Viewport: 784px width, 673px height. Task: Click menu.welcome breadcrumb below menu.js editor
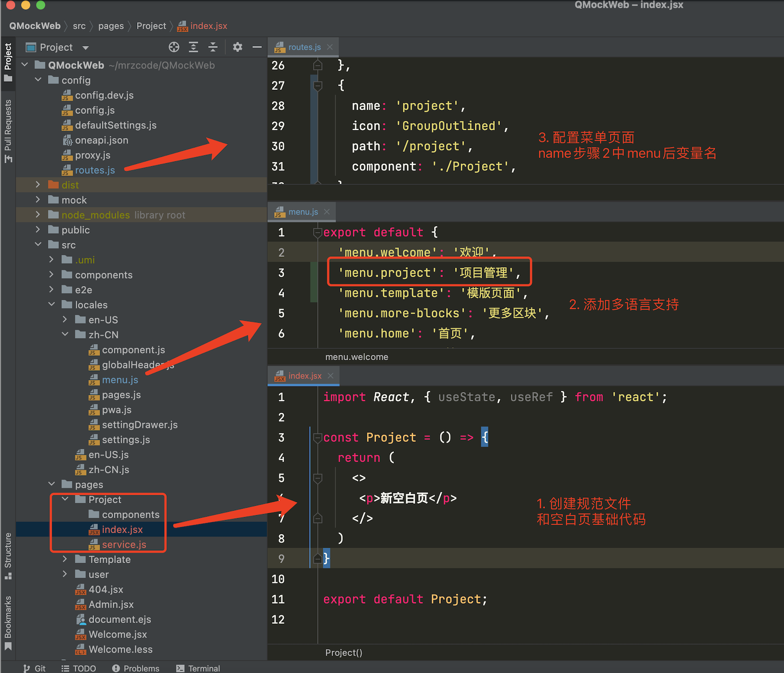(356, 357)
